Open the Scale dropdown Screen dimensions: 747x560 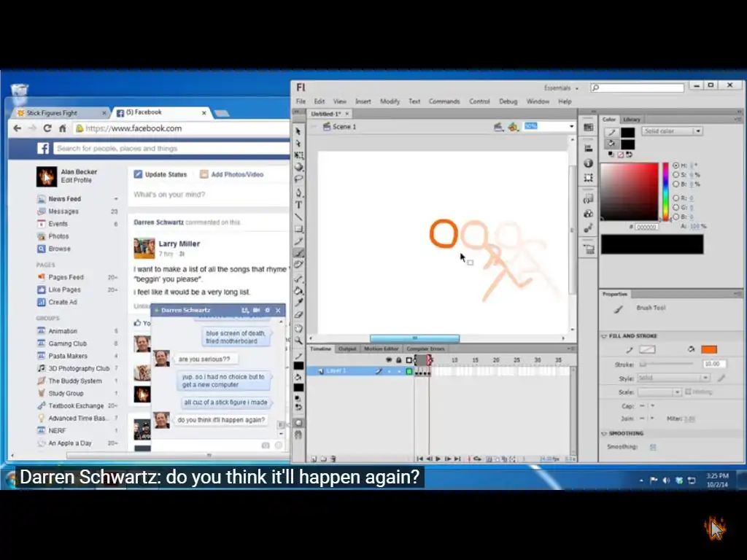click(x=659, y=392)
